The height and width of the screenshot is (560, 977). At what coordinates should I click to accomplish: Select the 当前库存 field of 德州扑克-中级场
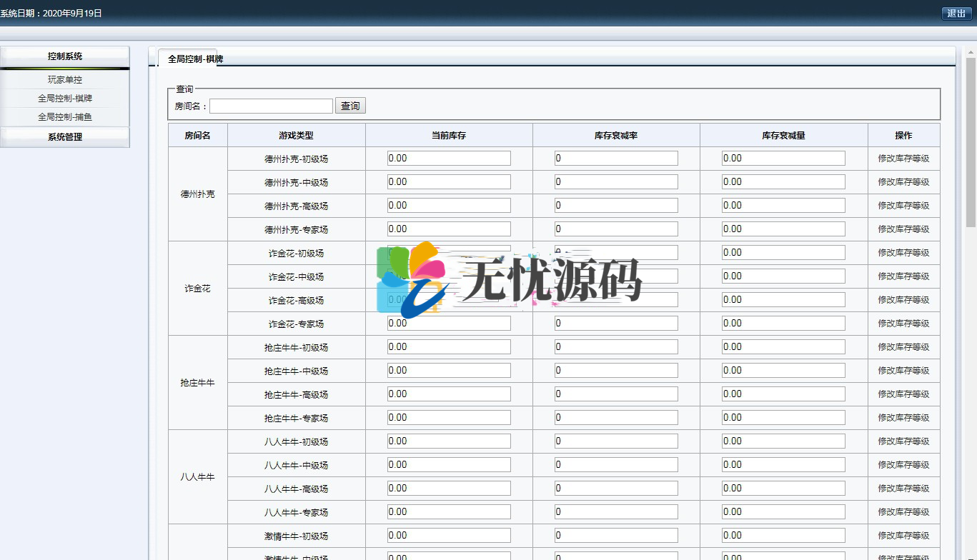[x=448, y=181]
